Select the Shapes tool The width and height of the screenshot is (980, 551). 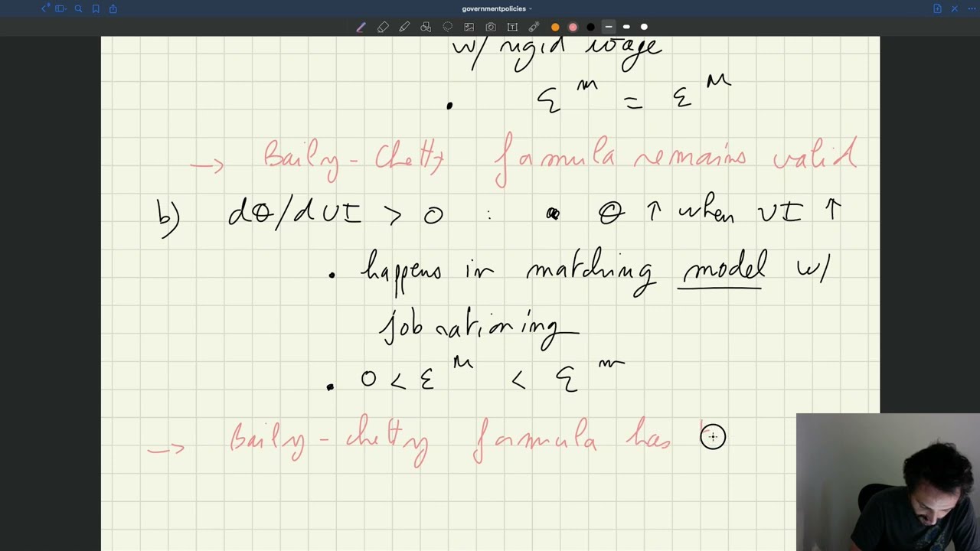pyautogui.click(x=426, y=27)
